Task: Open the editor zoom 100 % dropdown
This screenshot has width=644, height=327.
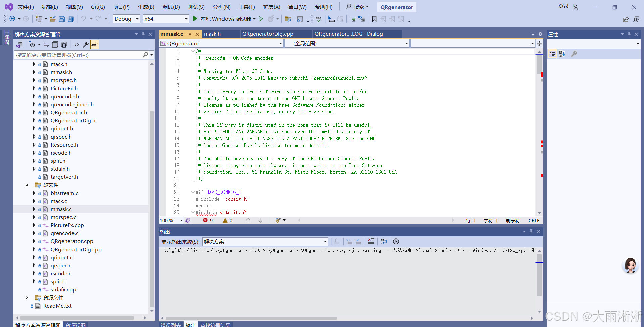Action: coord(171,220)
